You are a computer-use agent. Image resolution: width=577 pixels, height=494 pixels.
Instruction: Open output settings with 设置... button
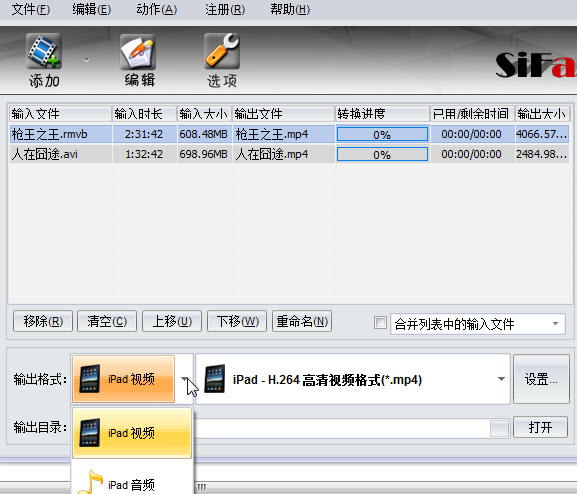click(541, 379)
